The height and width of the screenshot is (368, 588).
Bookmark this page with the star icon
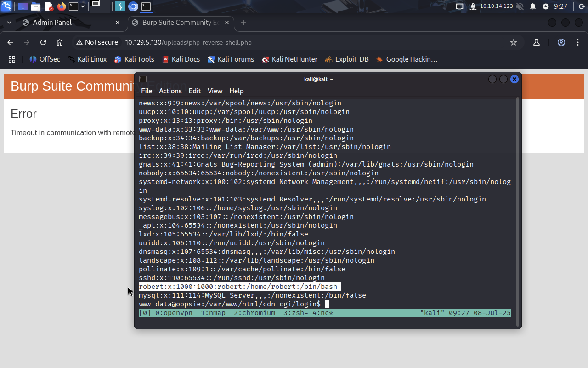513,43
